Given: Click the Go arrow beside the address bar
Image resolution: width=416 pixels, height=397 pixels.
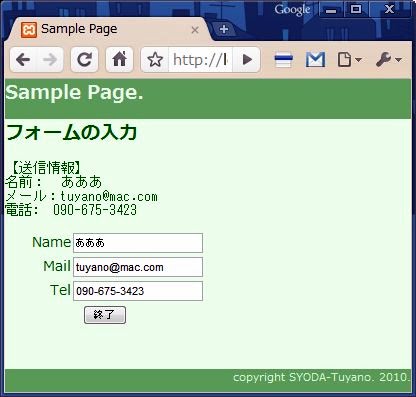Looking at the screenshot, I should (247, 60).
